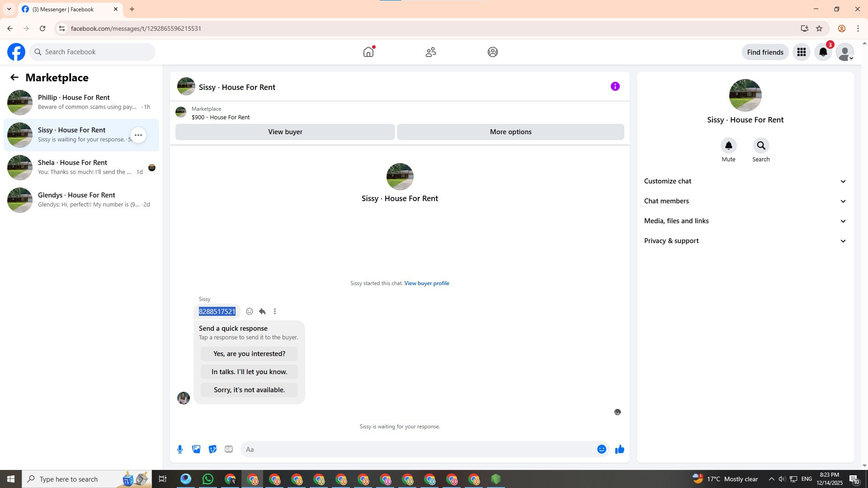Attach a file using the photo icon
This screenshot has width=868, height=488.
196,449
